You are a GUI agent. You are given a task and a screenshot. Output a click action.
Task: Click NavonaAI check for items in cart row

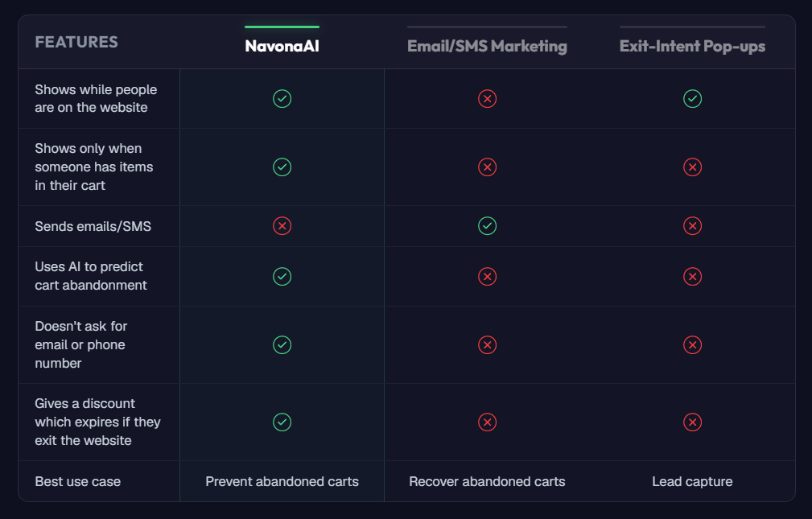tap(282, 167)
